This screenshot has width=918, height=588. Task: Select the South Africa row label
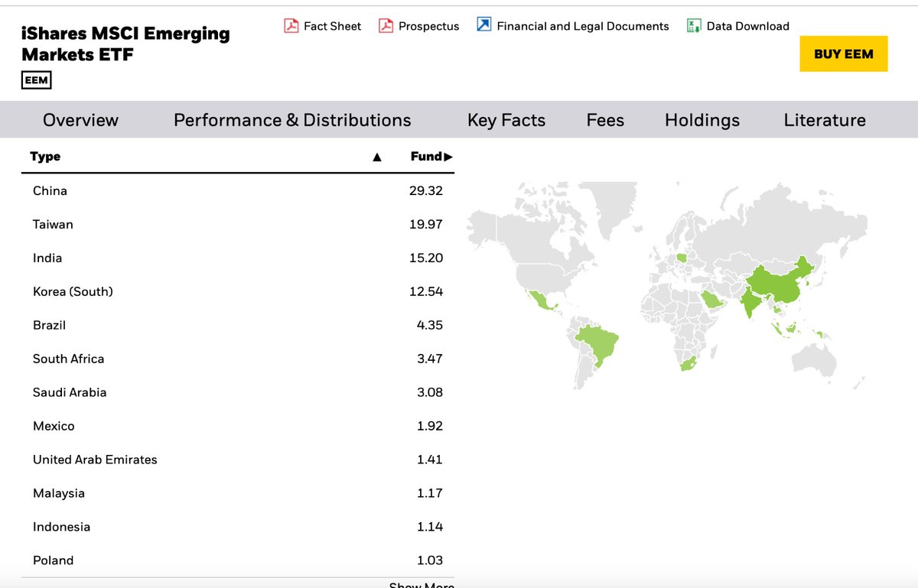[x=68, y=359]
